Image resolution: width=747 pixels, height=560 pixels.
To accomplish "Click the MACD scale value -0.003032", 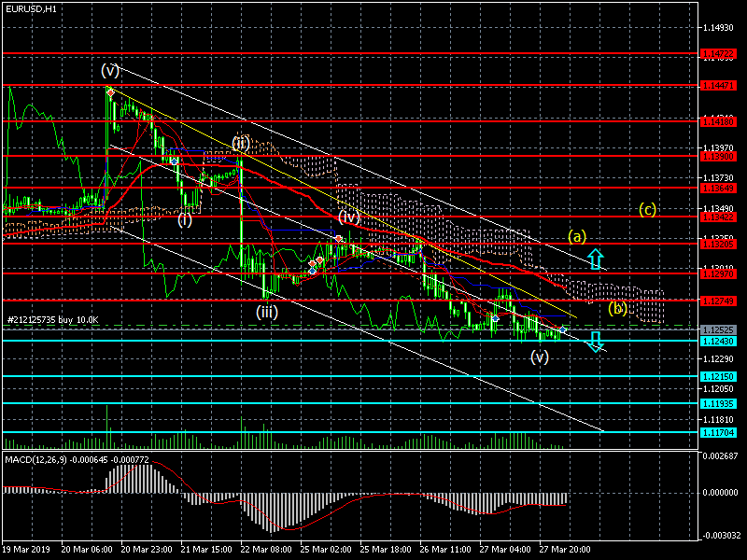I will (720, 535).
